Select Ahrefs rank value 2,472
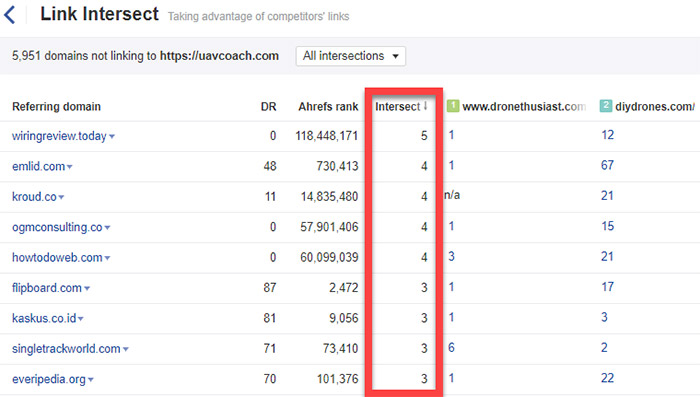 pyautogui.click(x=344, y=288)
